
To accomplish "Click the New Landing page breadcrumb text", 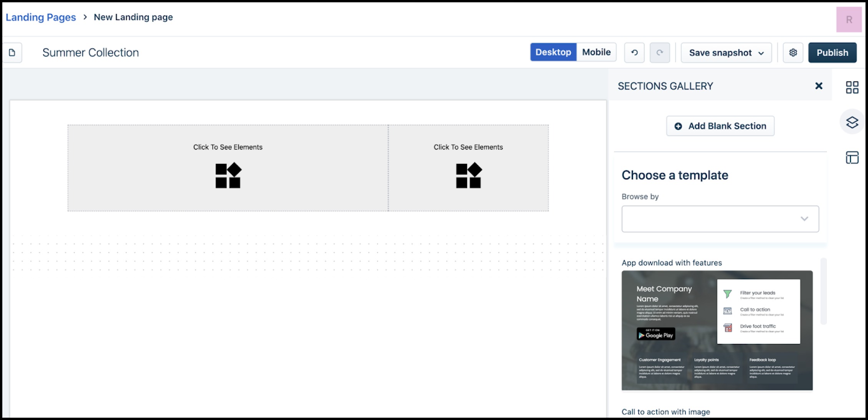I will click(x=133, y=17).
